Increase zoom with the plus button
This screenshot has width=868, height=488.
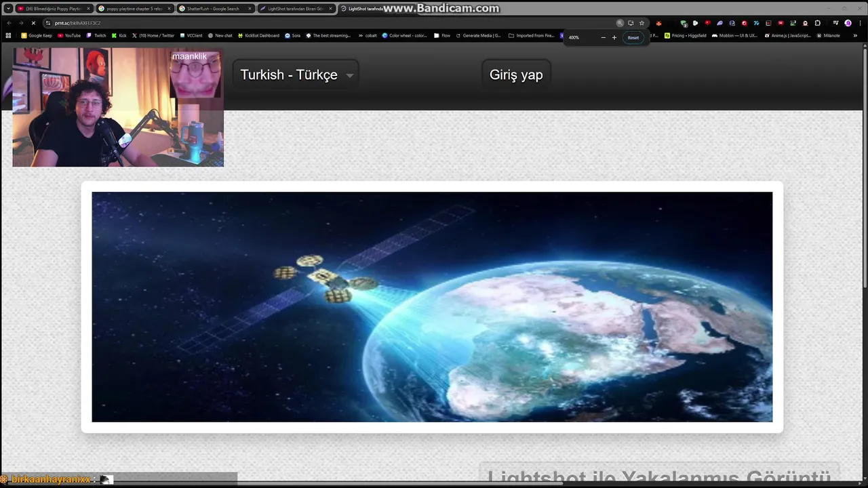pyautogui.click(x=614, y=37)
